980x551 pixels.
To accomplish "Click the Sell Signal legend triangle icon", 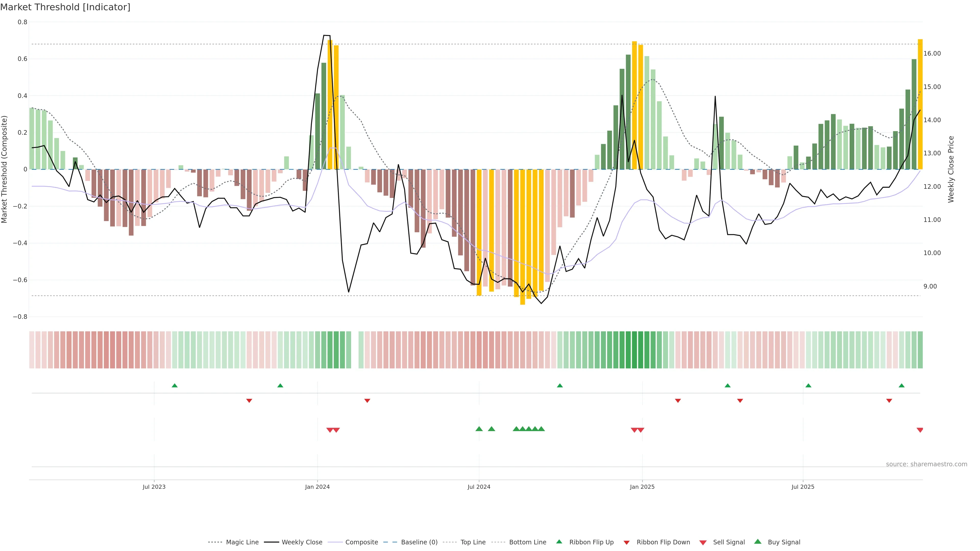I will (703, 543).
